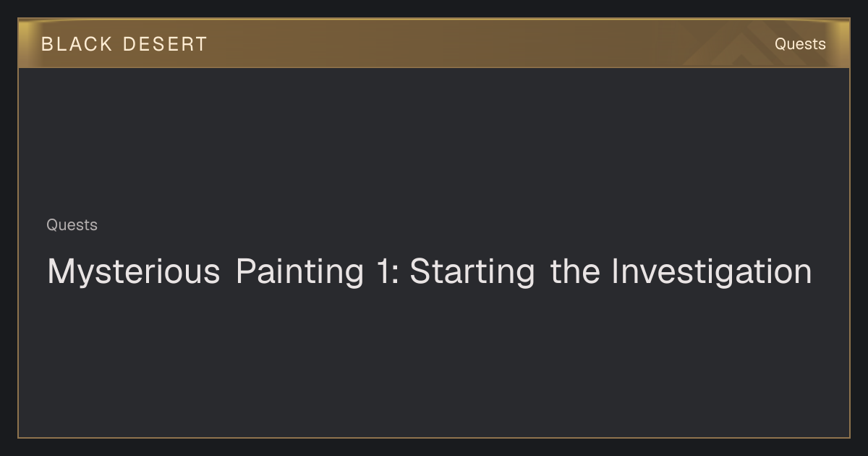Select the small Quests breadcrumb above the title
Viewport: 868px width, 456px height.
click(x=72, y=225)
